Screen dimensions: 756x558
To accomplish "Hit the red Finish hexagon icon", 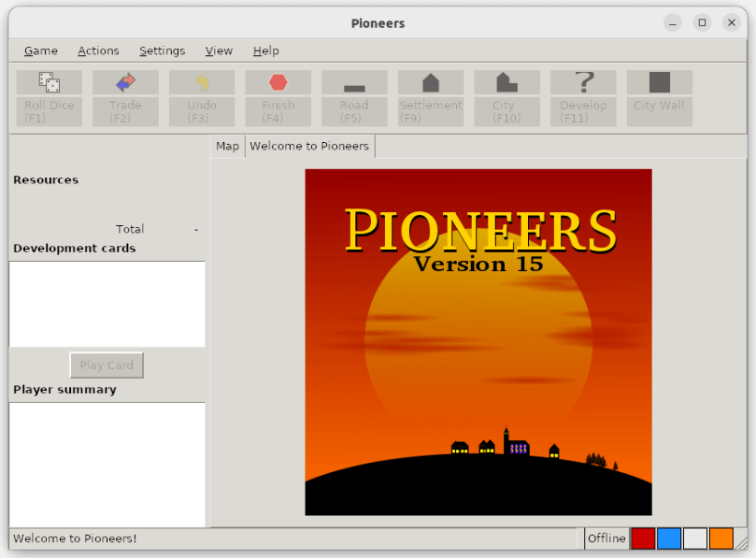I will pos(278,82).
